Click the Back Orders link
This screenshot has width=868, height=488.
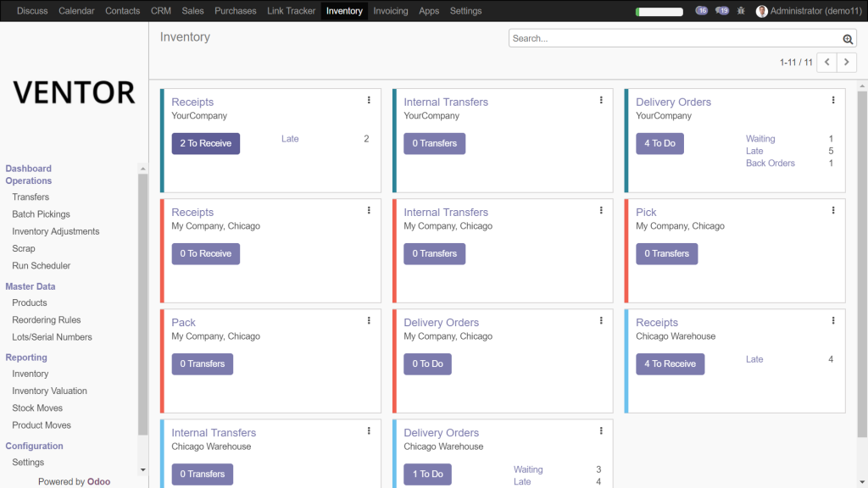point(770,163)
